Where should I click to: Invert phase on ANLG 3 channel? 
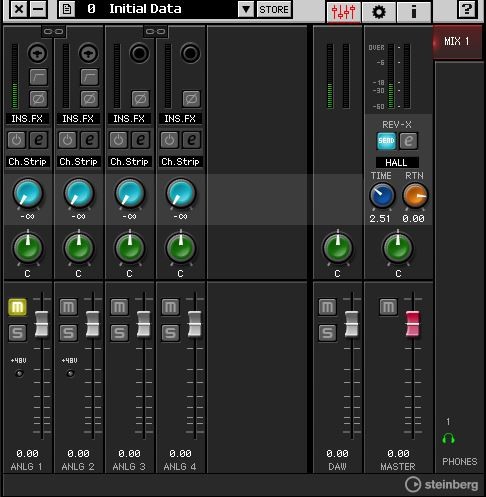coord(140,99)
